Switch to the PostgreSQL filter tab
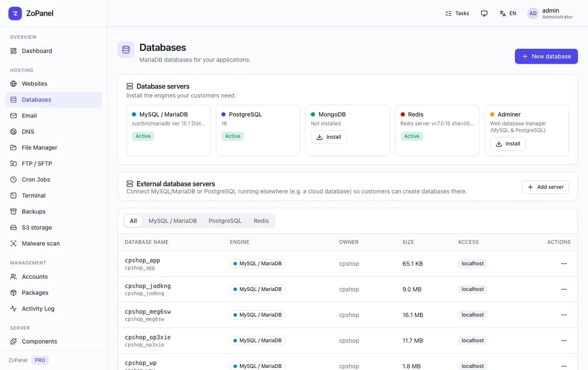This screenshot has height=370, width=588. [225, 221]
